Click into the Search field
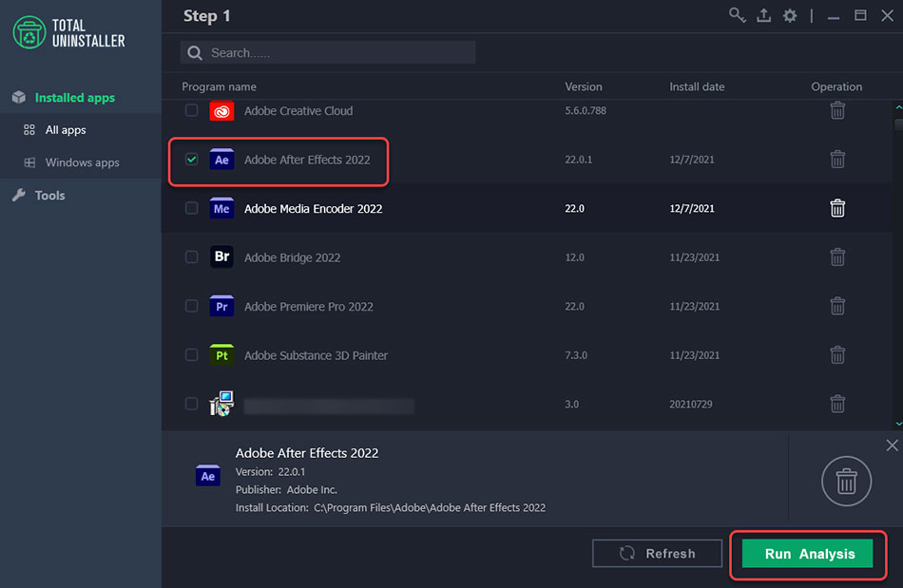 coord(328,53)
